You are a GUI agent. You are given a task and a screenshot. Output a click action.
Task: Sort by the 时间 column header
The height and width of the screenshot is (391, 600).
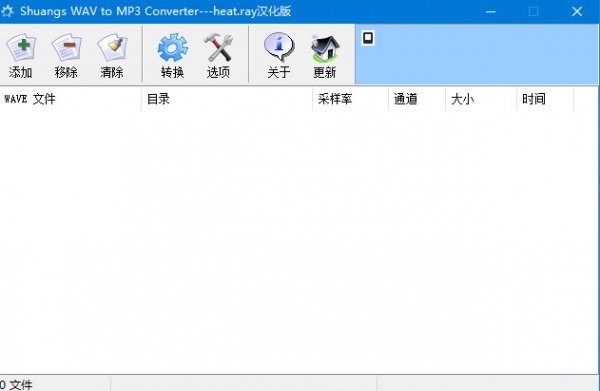[545, 99]
